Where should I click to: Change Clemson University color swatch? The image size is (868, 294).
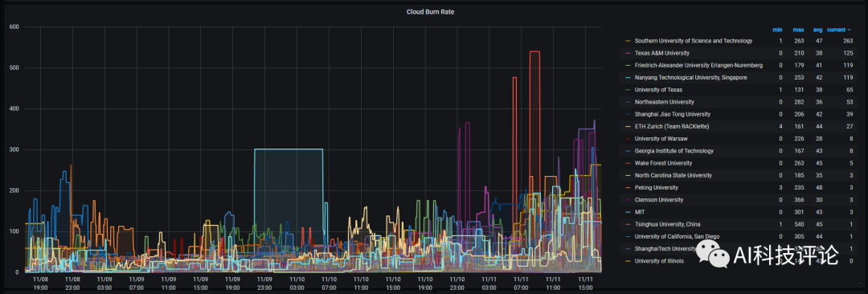click(x=628, y=199)
